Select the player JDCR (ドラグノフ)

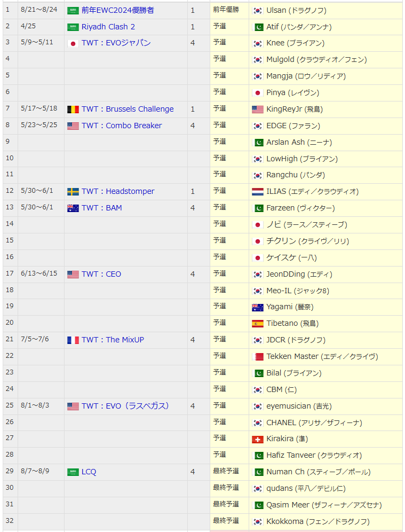(x=296, y=340)
